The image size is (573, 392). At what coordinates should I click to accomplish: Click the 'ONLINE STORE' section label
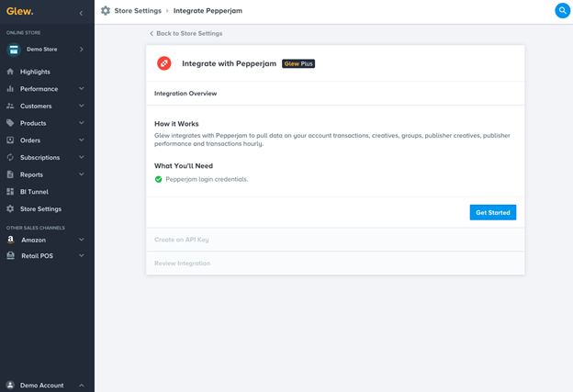[x=23, y=33]
